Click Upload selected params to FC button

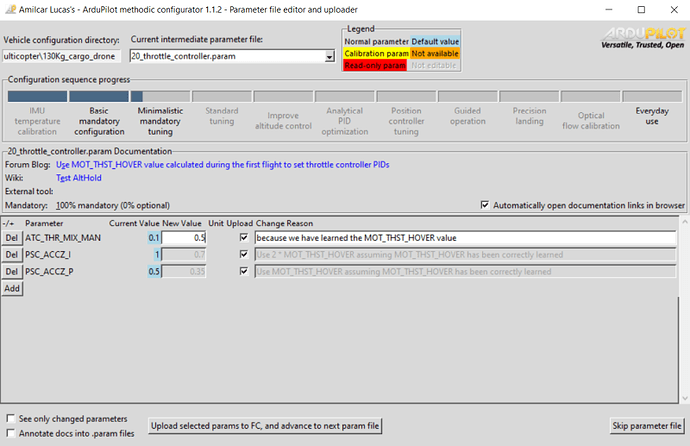[265, 426]
